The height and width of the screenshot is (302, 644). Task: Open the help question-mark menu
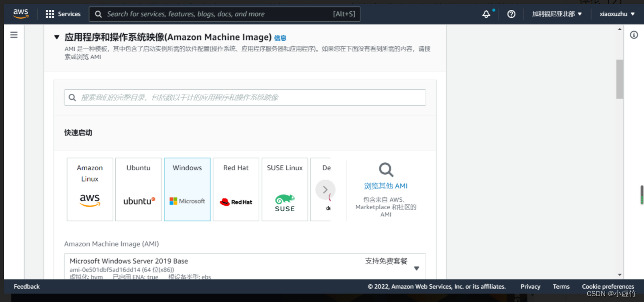point(511,14)
